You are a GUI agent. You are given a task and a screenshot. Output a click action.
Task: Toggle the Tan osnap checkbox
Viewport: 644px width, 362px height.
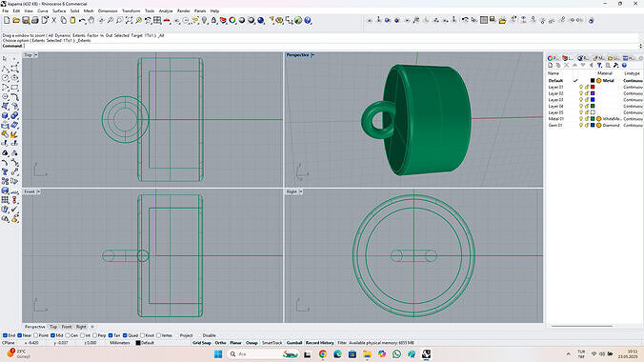111,335
